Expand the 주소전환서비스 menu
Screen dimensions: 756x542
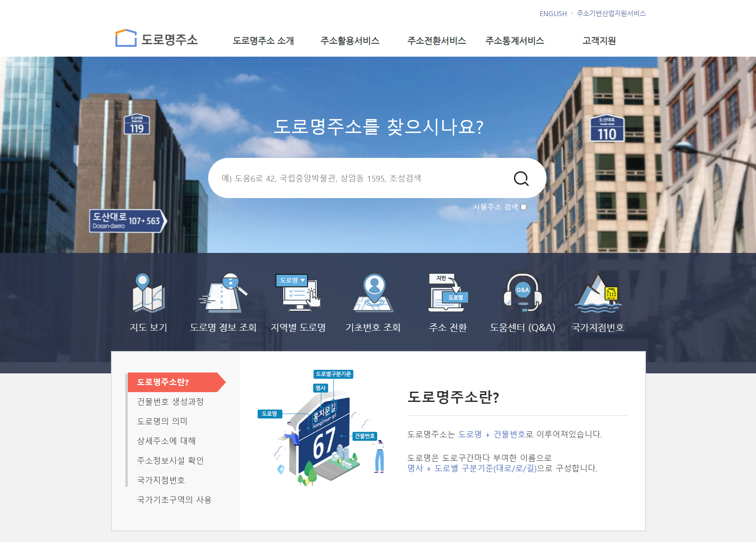click(436, 41)
